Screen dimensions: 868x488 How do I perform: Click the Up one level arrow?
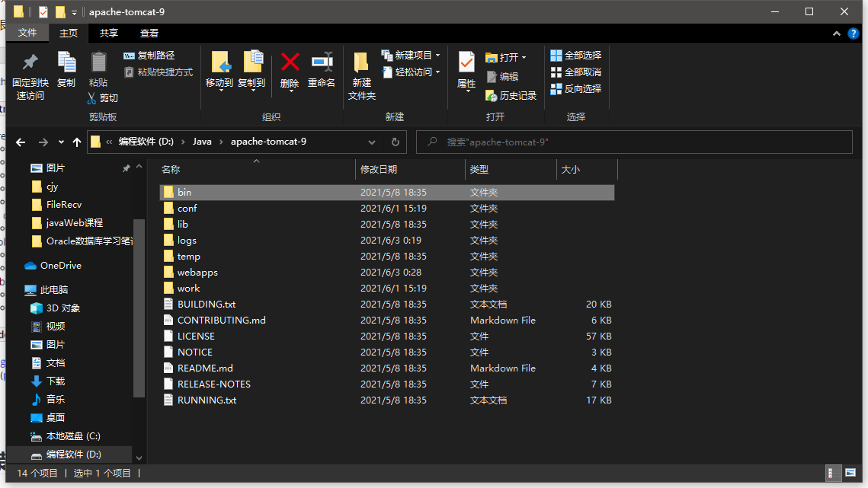[x=77, y=142]
